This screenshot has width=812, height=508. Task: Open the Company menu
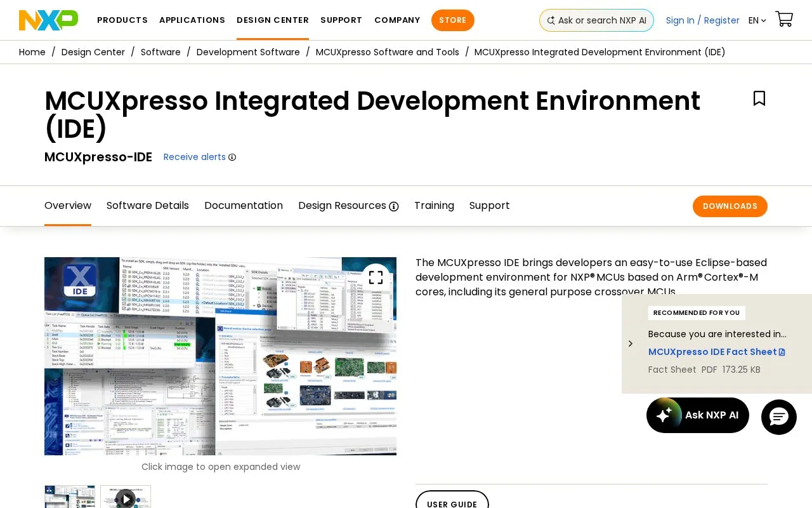[x=397, y=20]
